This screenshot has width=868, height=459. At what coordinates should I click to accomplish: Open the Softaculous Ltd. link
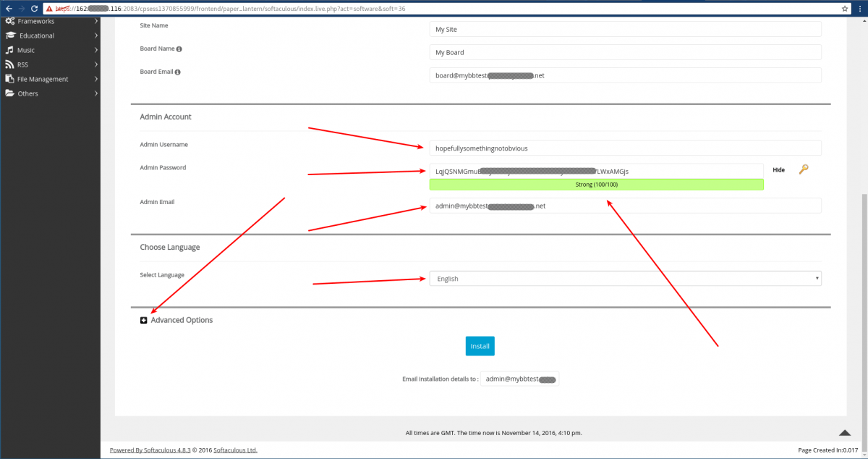pos(234,449)
